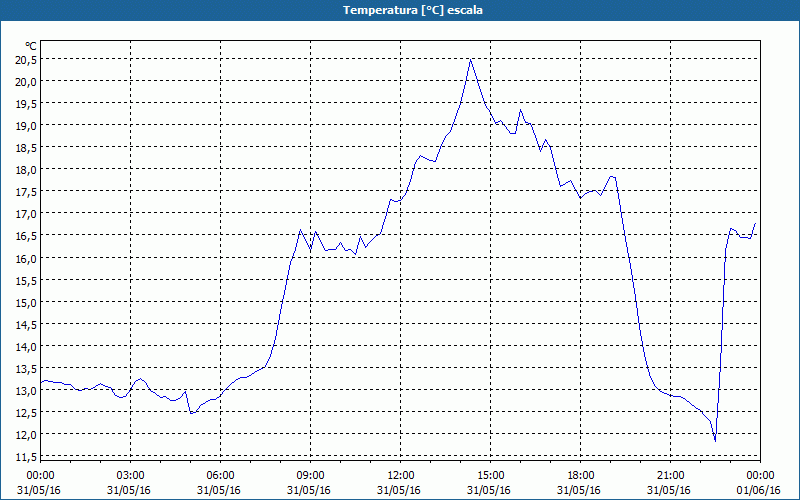The image size is (800, 500).
Task: Click the 14,0 y-axis label
Action: point(27,346)
